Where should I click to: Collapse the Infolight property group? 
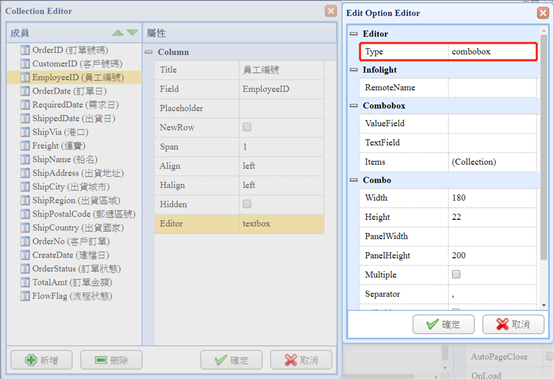click(x=354, y=70)
